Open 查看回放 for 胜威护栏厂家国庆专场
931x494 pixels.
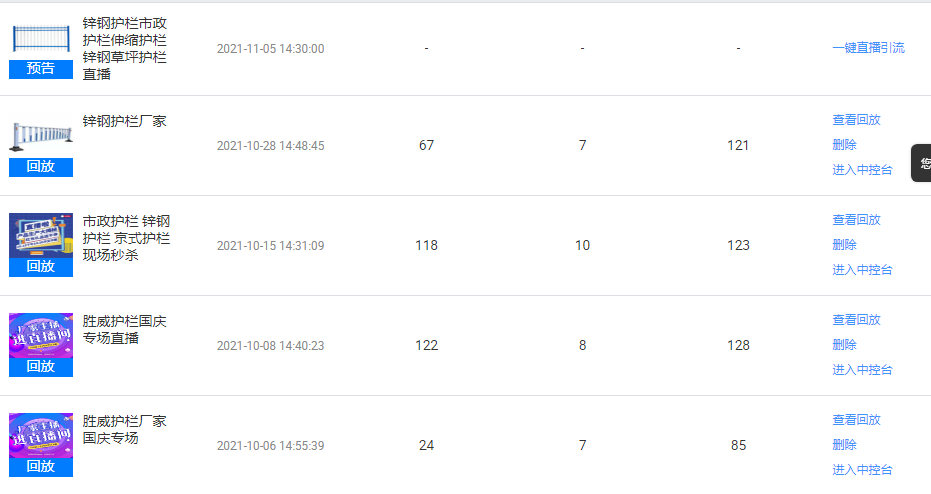(x=856, y=420)
